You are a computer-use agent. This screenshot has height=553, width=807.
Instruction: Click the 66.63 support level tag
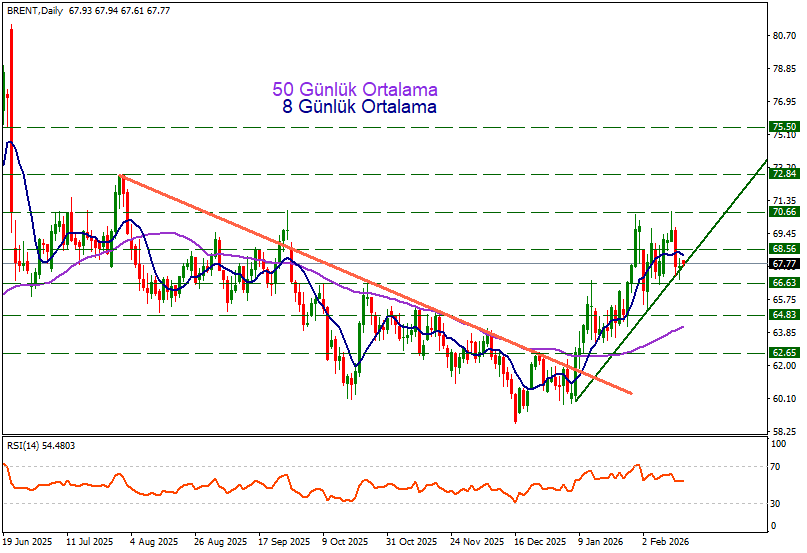click(783, 283)
